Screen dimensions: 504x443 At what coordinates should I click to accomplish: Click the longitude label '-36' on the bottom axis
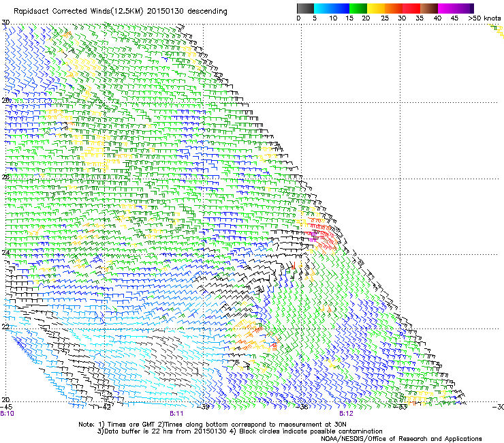[x=302, y=408]
